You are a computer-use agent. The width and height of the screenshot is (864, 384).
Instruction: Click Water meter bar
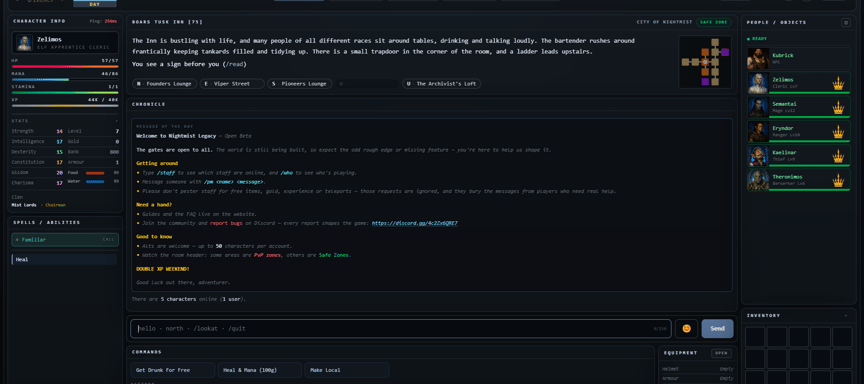click(x=95, y=182)
